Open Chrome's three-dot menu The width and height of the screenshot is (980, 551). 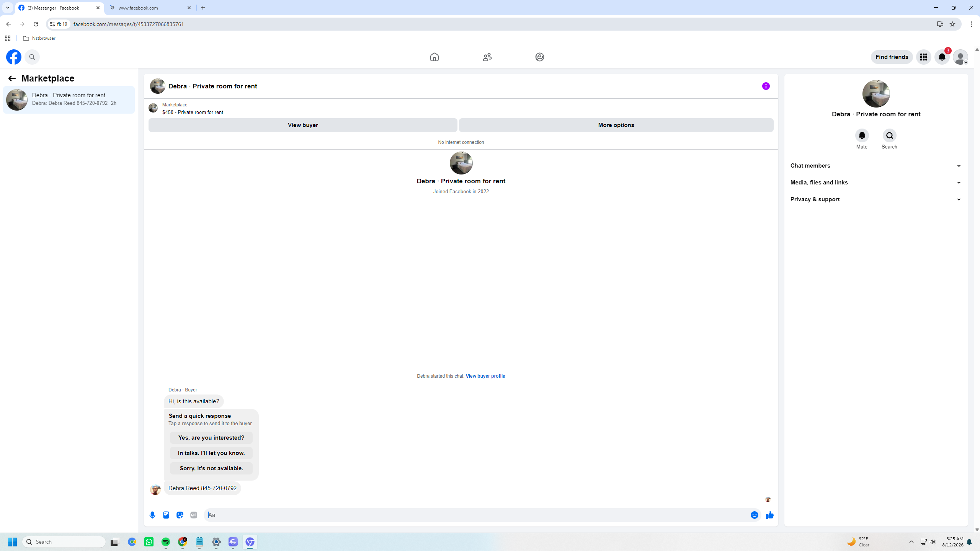(x=972, y=24)
